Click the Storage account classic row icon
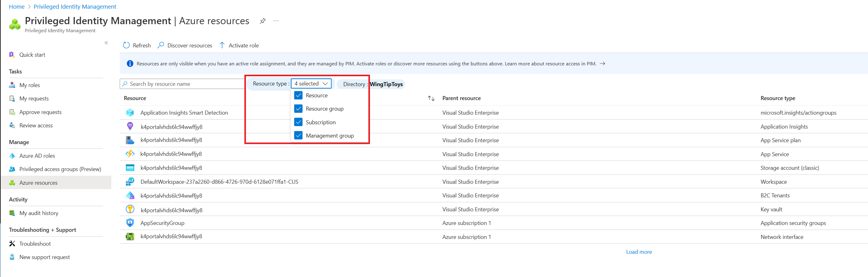The image size is (868, 277). point(130,168)
